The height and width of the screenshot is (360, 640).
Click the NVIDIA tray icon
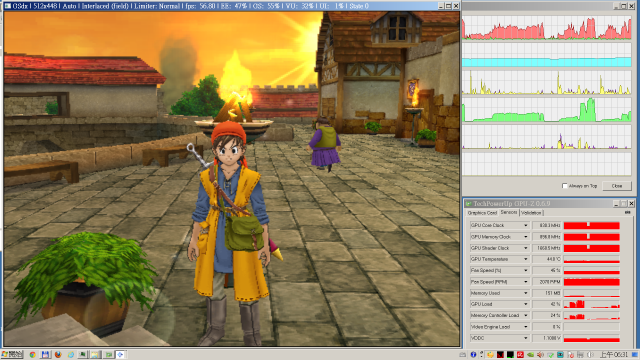531,355
